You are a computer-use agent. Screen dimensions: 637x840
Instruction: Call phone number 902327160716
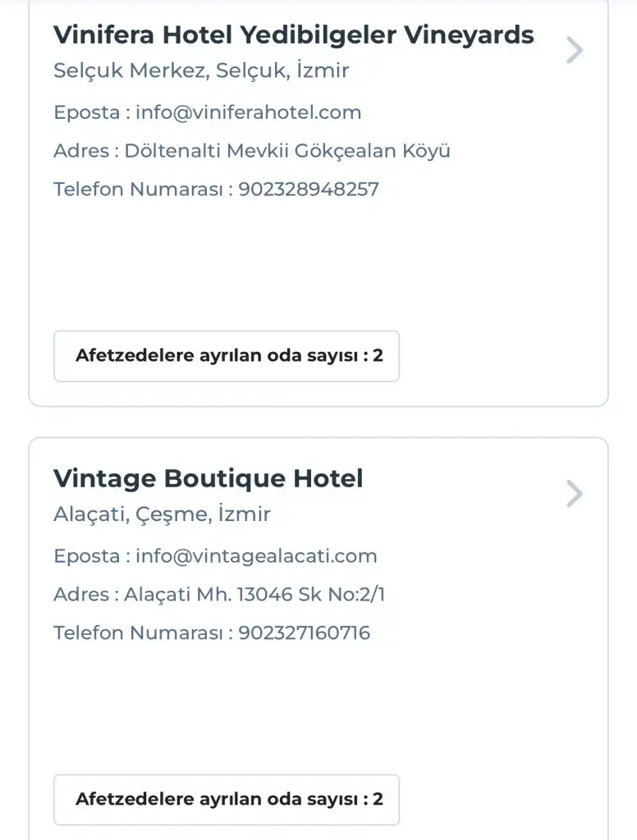(x=304, y=633)
